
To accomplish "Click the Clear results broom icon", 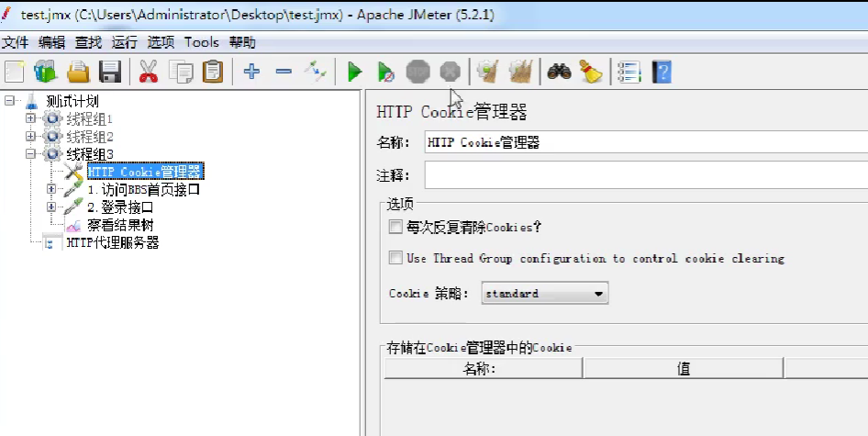I will pyautogui.click(x=488, y=72).
